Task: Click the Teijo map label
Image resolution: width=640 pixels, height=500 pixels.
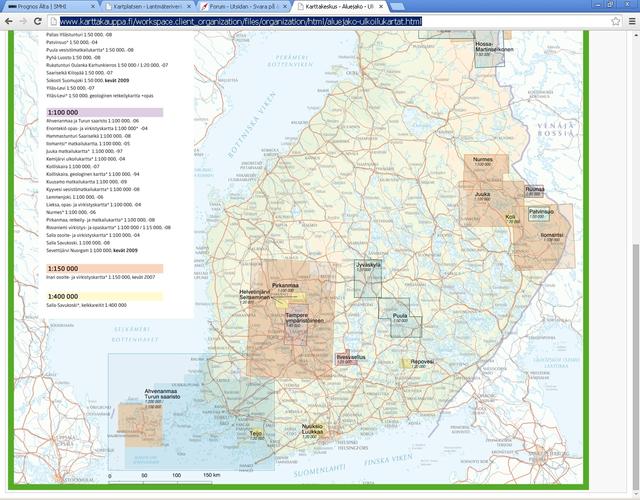Action: pyautogui.click(x=256, y=433)
